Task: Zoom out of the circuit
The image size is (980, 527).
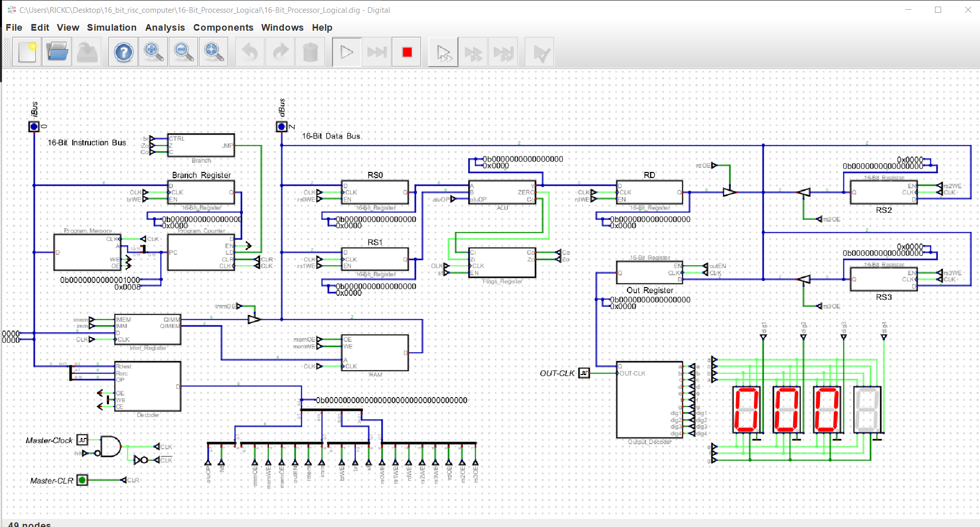Action: coord(183,52)
